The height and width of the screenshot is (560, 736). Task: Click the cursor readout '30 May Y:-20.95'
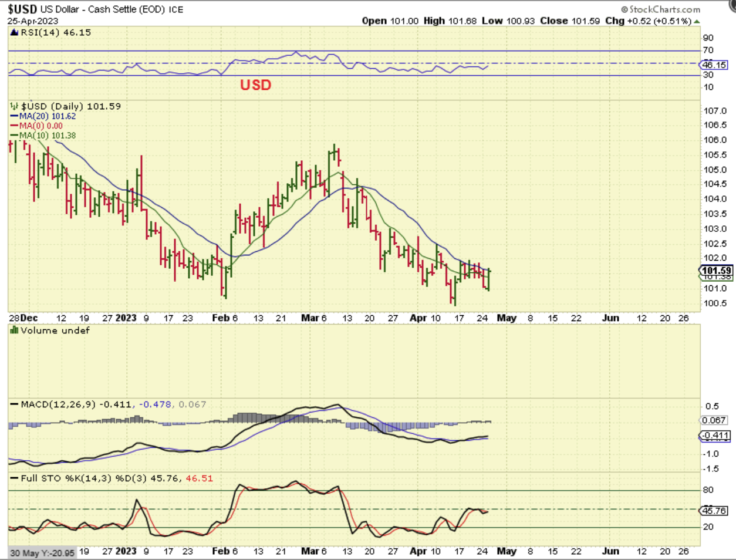[x=42, y=553]
